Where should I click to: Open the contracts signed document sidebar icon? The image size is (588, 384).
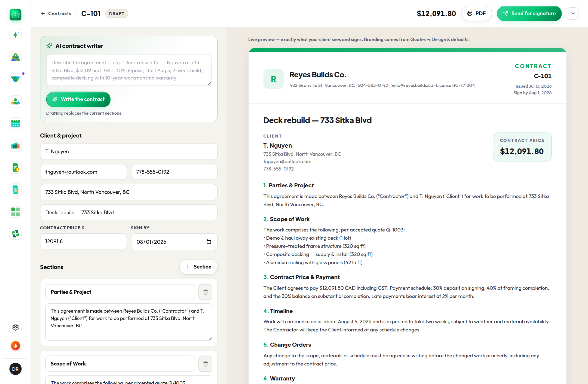pyautogui.click(x=16, y=190)
